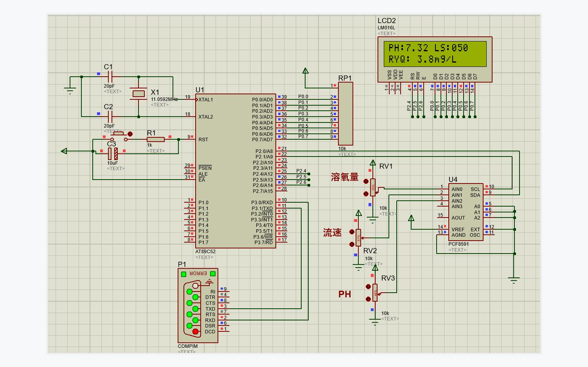
Task: Select the ground symbol under RV3
Action: tap(375, 323)
